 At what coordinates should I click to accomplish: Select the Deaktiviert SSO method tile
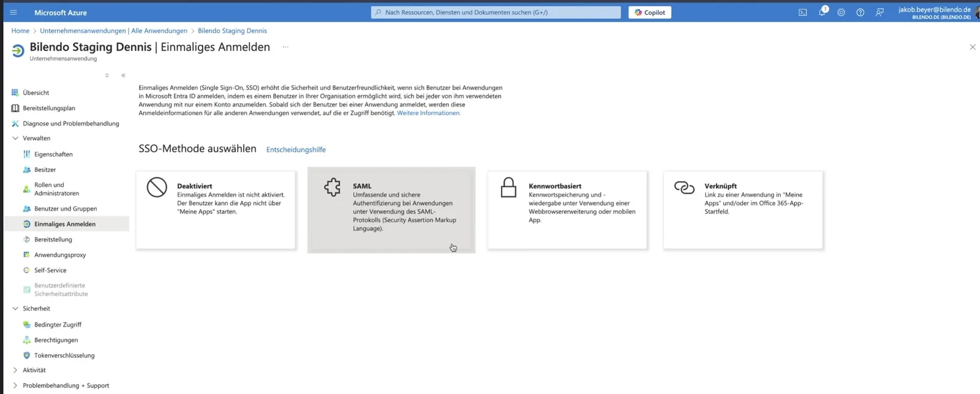tap(216, 210)
